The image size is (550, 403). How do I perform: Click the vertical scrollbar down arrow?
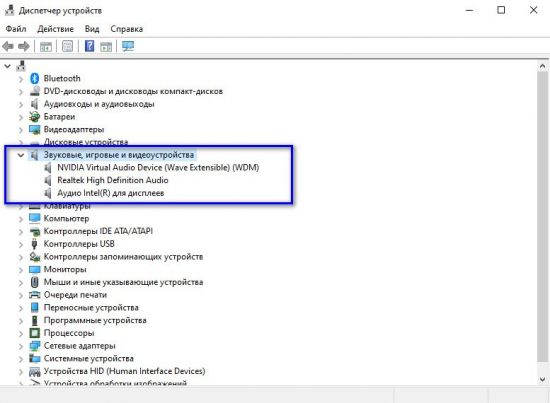[x=542, y=379]
